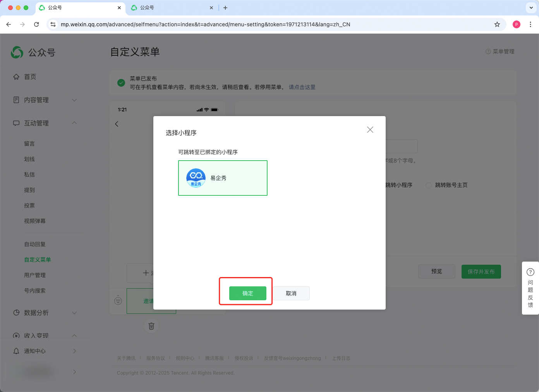Viewport: 539px width, 392px height.
Task: Reload the page using browser refresh icon
Action: click(x=36, y=24)
